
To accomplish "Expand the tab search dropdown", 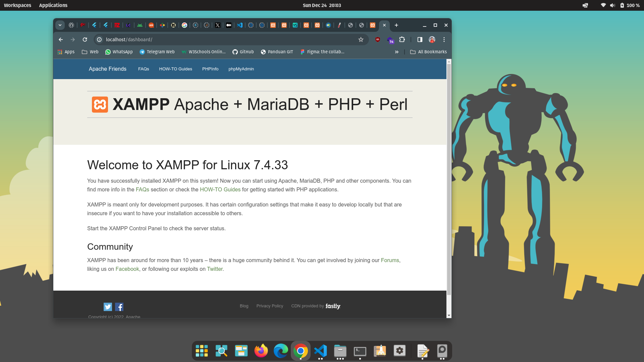I will point(60,25).
